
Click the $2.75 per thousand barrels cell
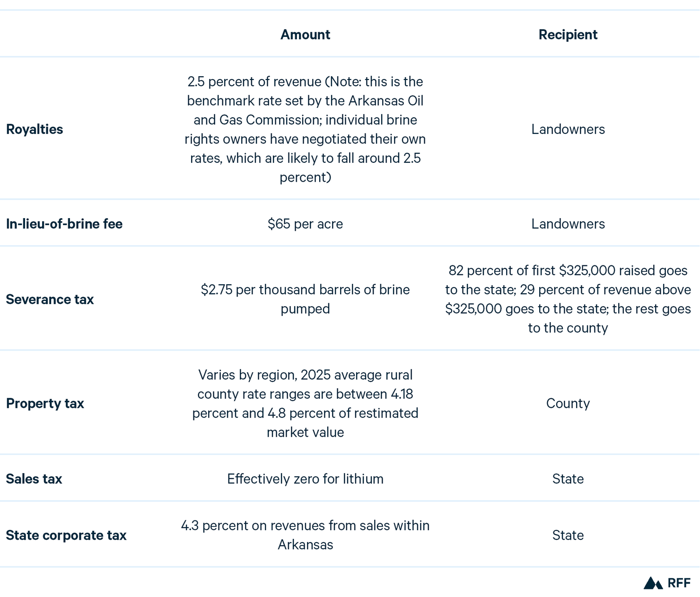(x=305, y=299)
